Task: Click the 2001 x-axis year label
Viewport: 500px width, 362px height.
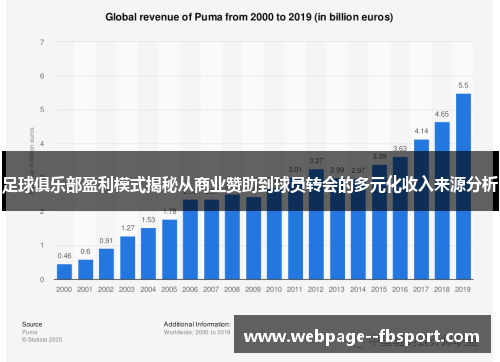Action: [x=85, y=289]
